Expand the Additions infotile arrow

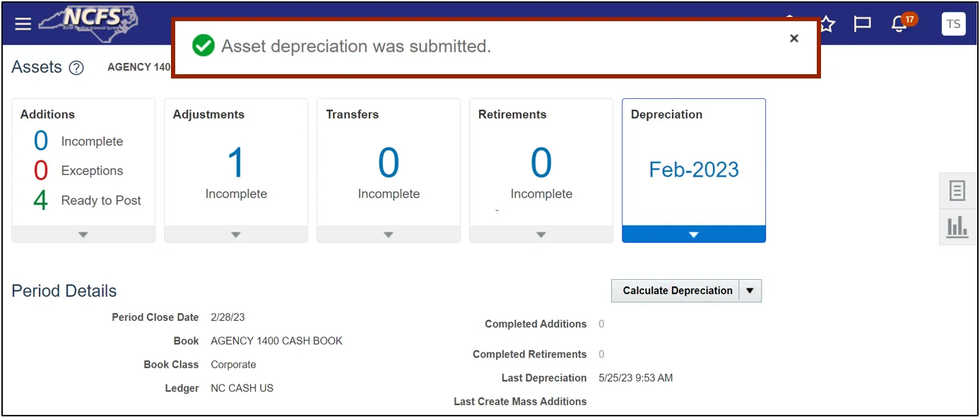coord(83,235)
